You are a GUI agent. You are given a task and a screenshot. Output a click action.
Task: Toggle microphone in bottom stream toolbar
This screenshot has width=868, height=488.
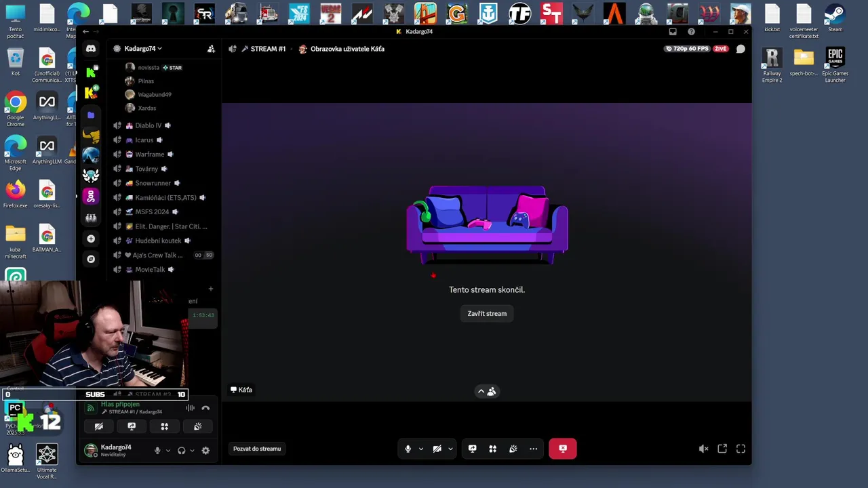pyautogui.click(x=408, y=449)
